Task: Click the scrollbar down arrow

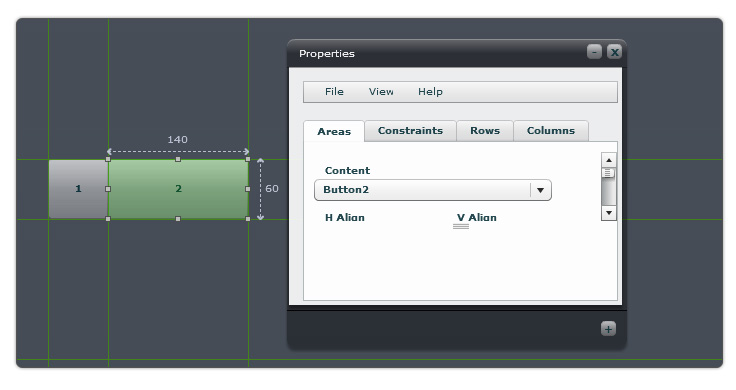Action: [609, 213]
